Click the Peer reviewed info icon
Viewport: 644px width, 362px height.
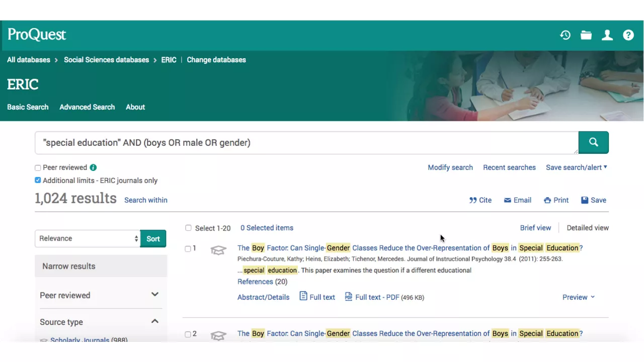pyautogui.click(x=93, y=167)
